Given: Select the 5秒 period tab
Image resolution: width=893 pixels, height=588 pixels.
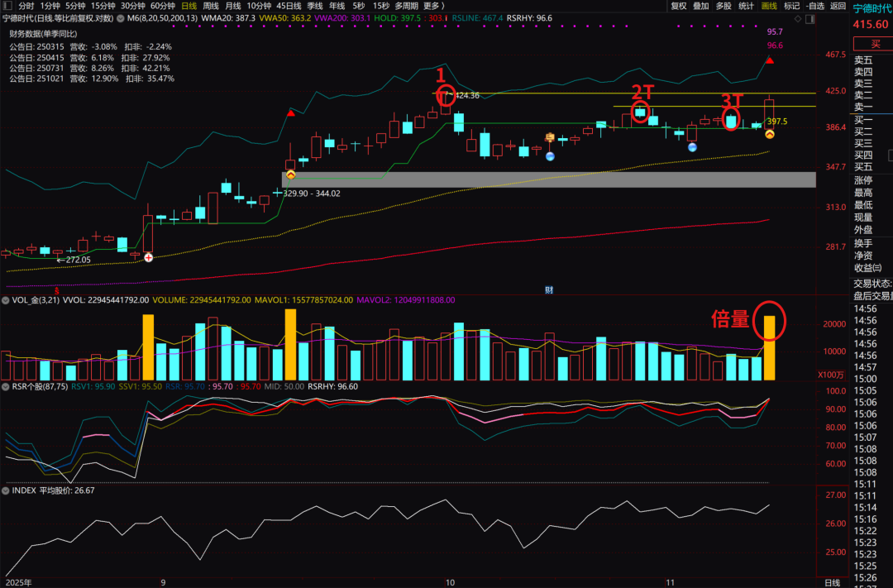Looking at the screenshot, I should click(359, 6).
